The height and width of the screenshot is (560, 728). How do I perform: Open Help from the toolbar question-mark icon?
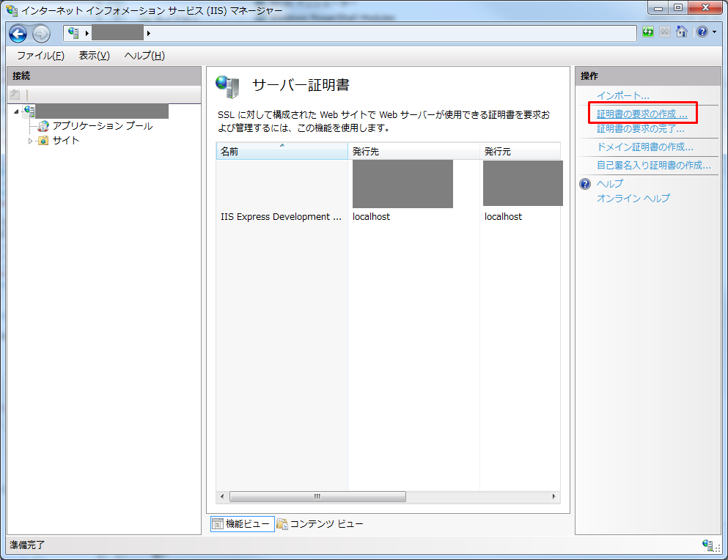click(x=702, y=32)
